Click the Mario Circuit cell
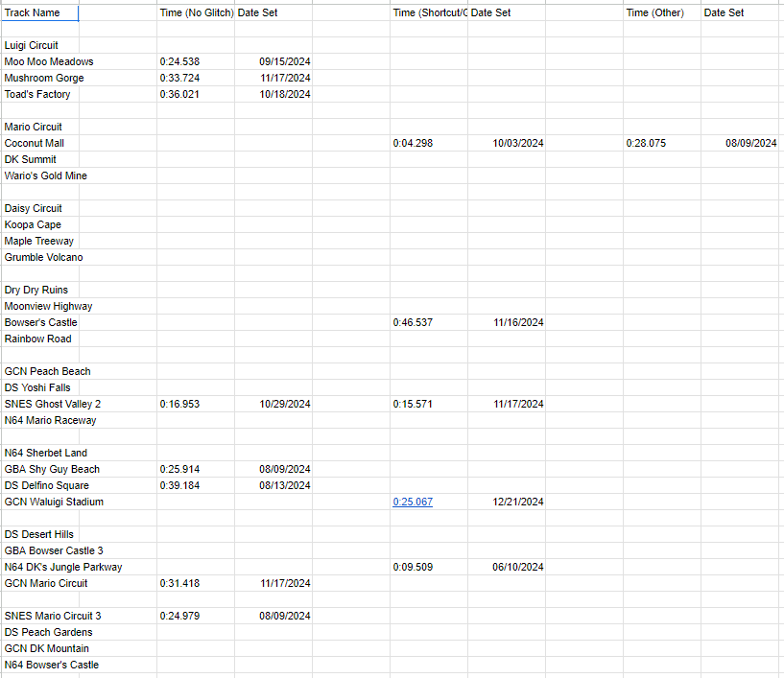 [x=40, y=127]
